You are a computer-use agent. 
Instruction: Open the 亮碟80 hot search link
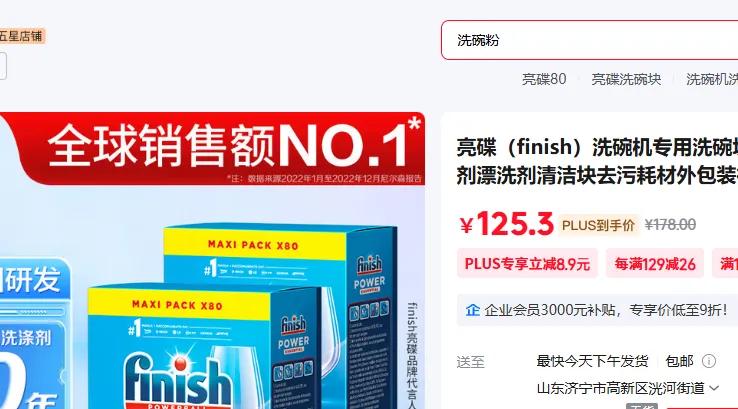coord(544,79)
